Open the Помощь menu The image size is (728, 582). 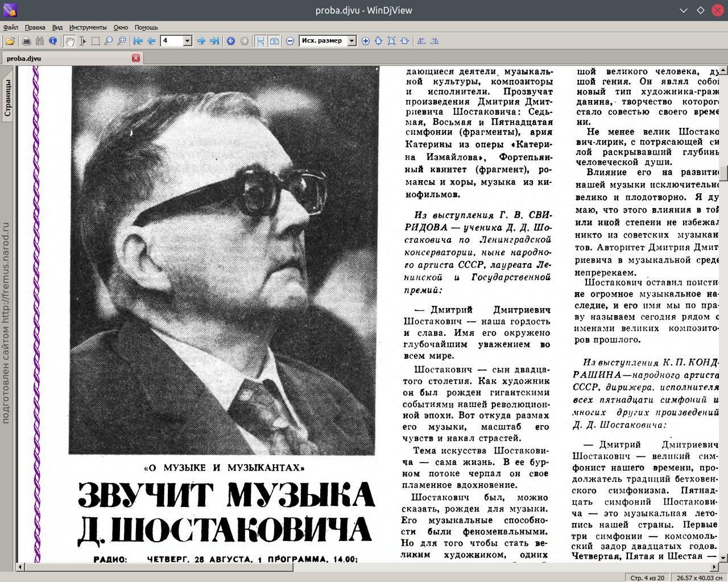pyautogui.click(x=146, y=27)
